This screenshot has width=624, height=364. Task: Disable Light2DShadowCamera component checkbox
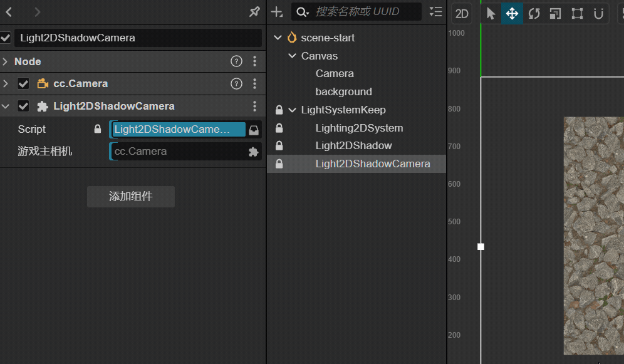point(23,106)
